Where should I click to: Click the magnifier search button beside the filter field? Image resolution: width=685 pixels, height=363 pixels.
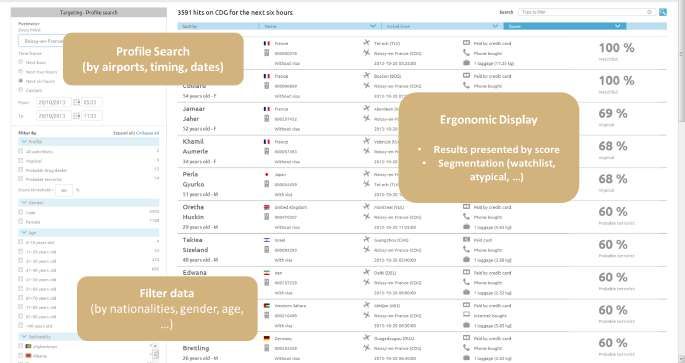click(663, 12)
